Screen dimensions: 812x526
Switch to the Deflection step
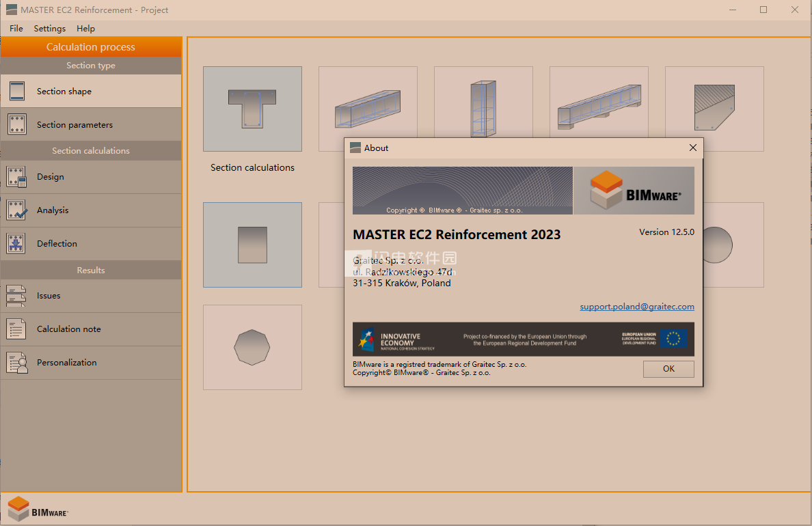pyautogui.click(x=91, y=243)
